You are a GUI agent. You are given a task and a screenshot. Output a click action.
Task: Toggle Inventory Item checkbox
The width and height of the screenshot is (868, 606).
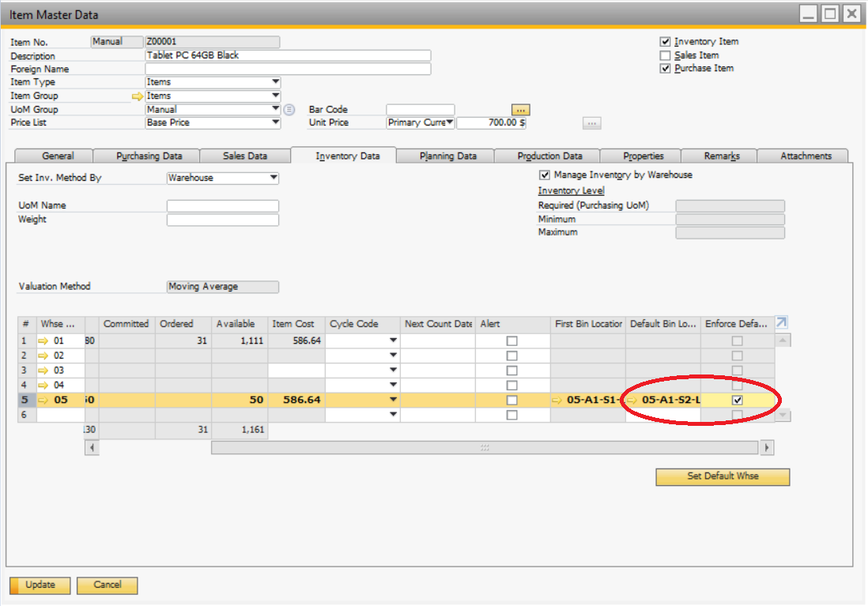click(x=666, y=42)
